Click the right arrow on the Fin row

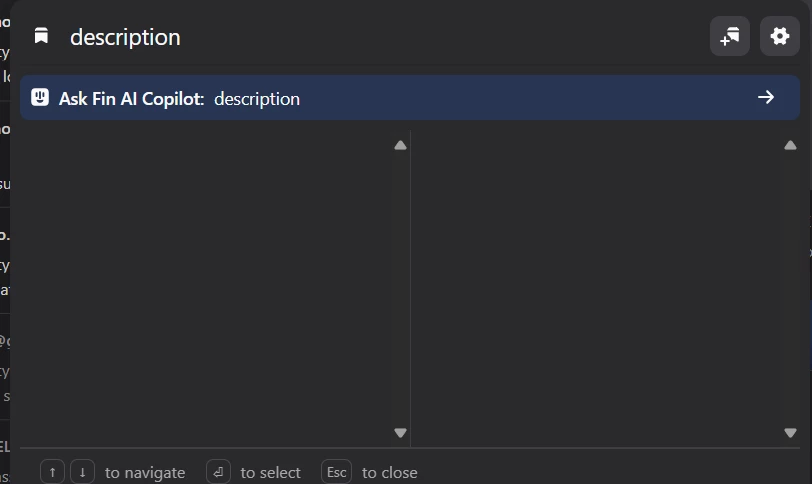[x=766, y=97]
